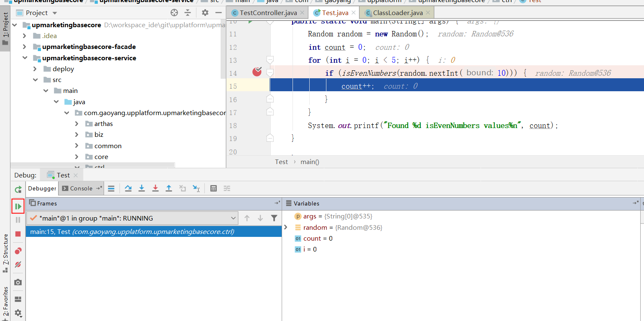The height and width of the screenshot is (321, 644).
Task: Click main() in the editor breadcrumb
Action: [310, 162]
